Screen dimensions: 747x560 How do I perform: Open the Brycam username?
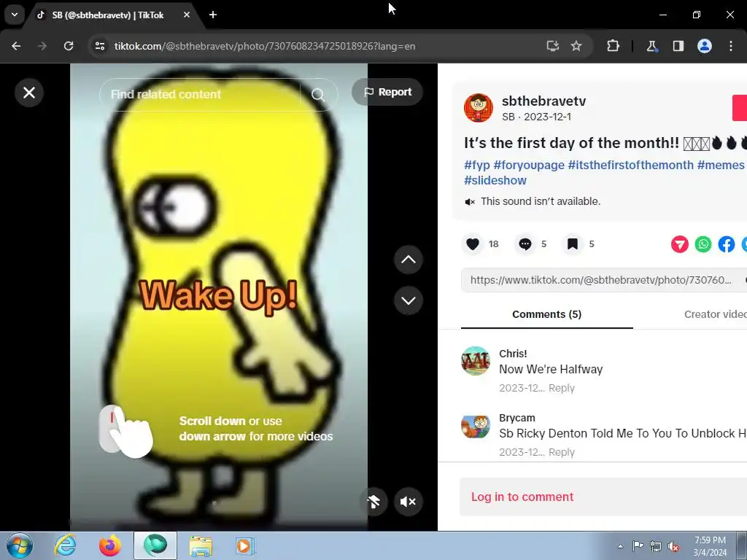tap(517, 418)
